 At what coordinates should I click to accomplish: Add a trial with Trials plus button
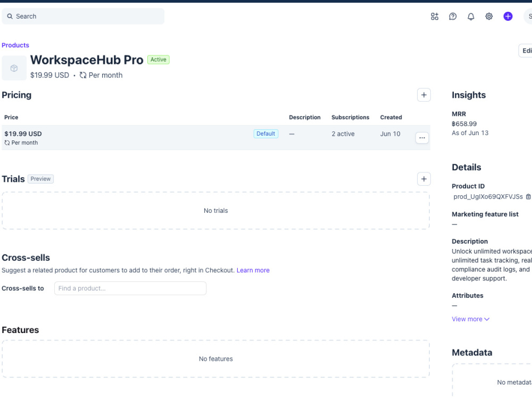(x=423, y=179)
